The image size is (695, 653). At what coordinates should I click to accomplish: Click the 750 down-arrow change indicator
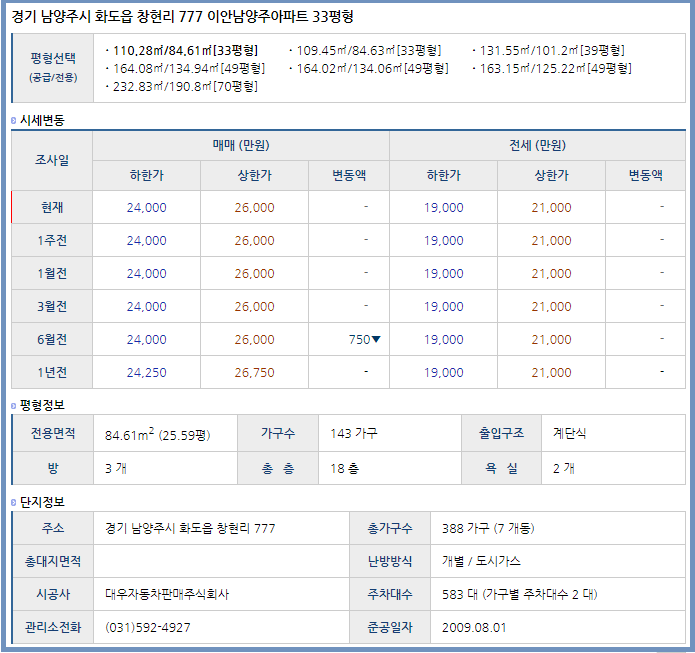point(364,340)
